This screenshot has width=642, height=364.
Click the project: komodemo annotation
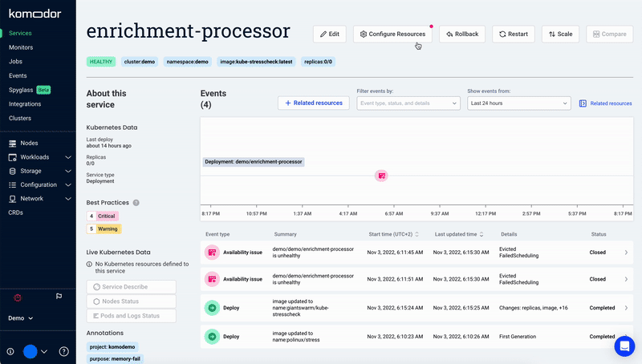[x=112, y=347]
